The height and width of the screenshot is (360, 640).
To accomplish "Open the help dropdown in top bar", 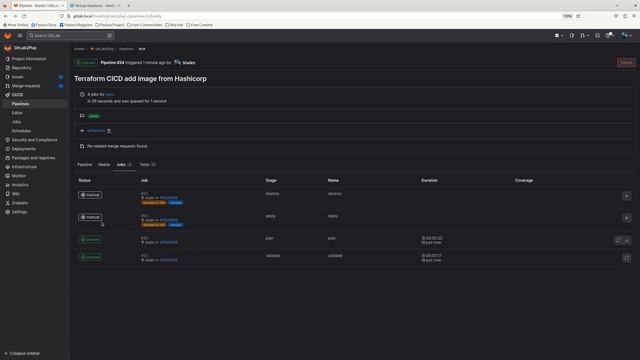I will tap(609, 36).
